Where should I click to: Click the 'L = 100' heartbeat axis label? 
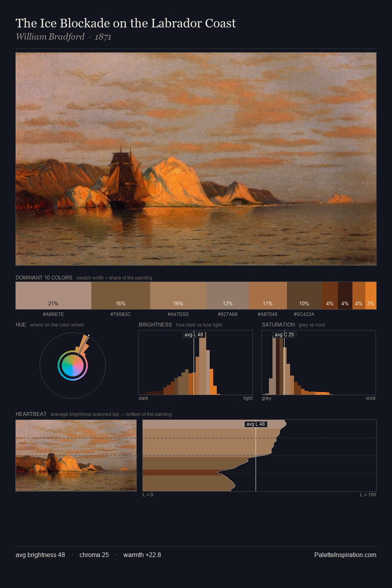[x=368, y=495]
